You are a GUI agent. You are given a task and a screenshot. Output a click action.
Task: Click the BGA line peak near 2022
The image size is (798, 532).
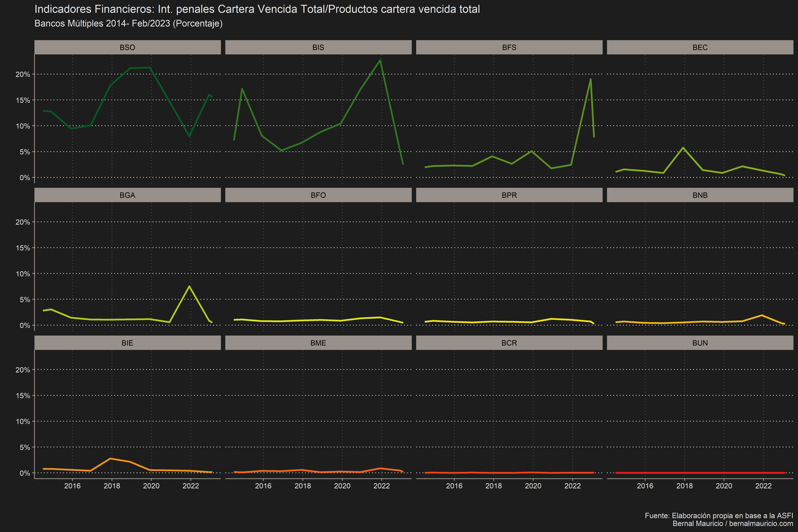tap(189, 286)
